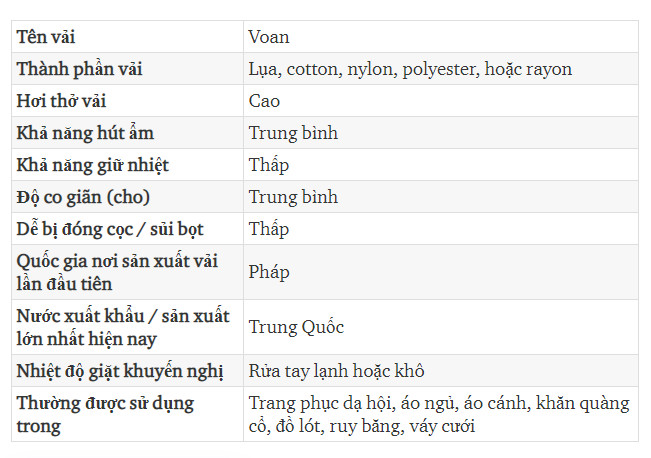Select "Trung bình" in the stretch row

point(293,197)
